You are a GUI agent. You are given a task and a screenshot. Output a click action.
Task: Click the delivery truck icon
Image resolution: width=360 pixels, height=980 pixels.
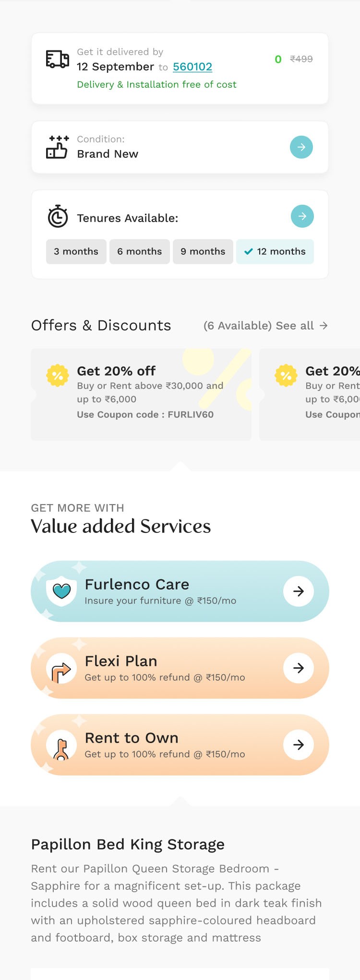57,59
